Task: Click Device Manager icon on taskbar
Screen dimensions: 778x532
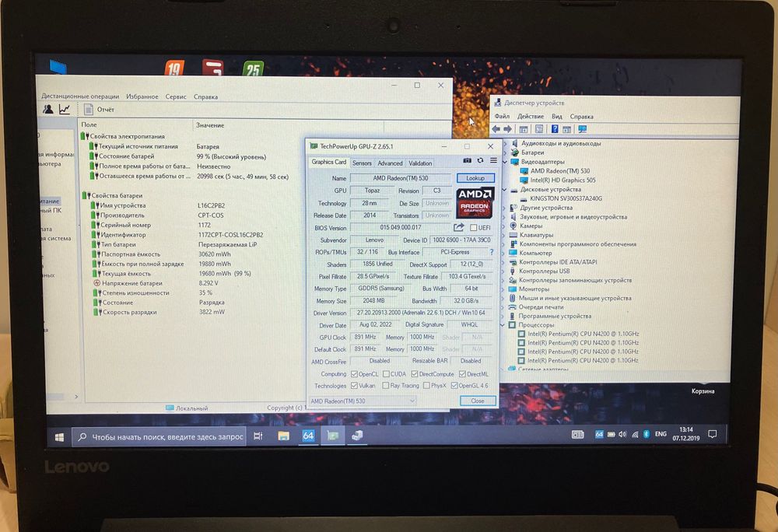Action: [357, 436]
